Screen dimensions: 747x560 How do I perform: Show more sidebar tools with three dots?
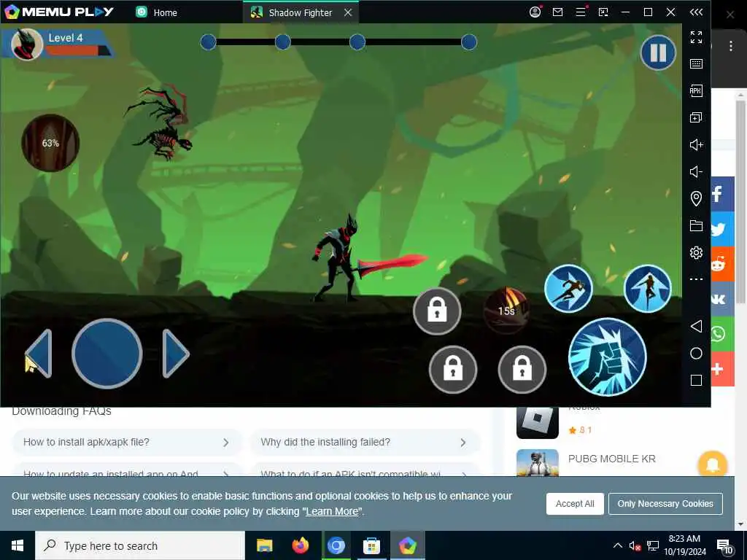tap(696, 279)
